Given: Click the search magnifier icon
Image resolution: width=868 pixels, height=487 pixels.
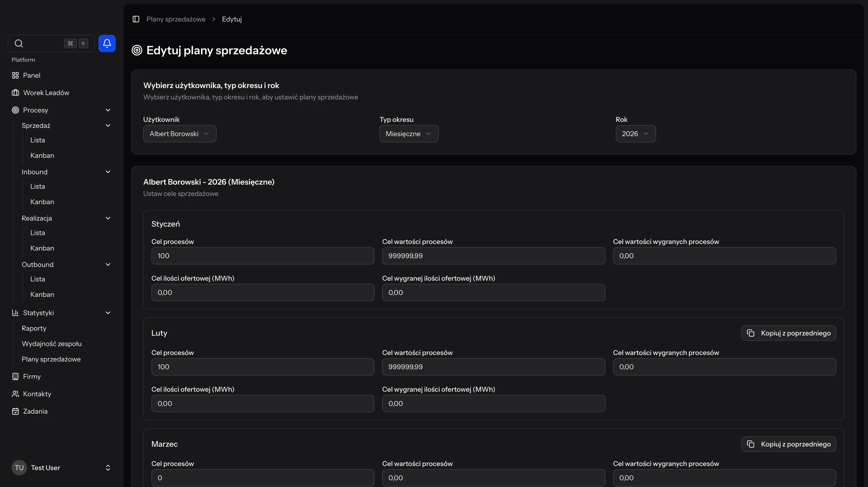Looking at the screenshot, I should pos(19,43).
